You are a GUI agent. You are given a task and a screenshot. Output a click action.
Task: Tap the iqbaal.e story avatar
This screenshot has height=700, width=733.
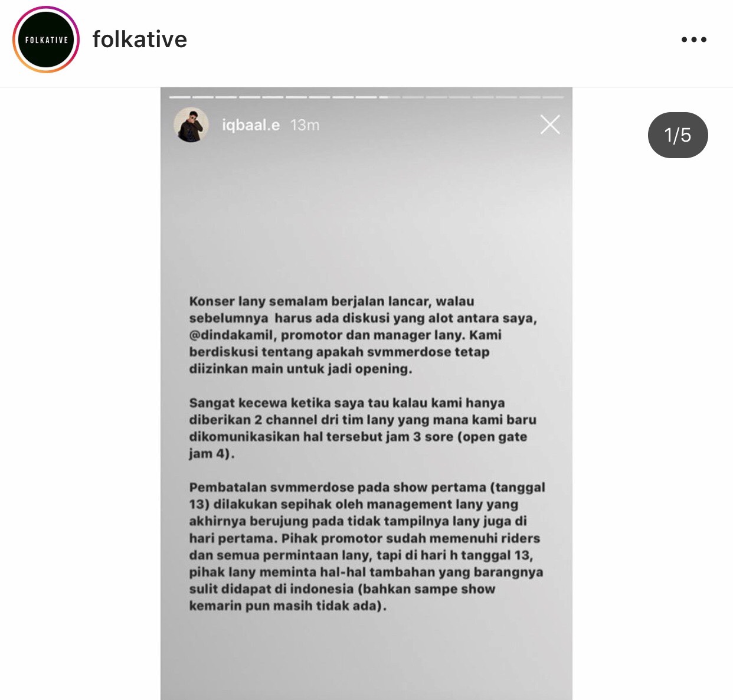click(x=191, y=125)
